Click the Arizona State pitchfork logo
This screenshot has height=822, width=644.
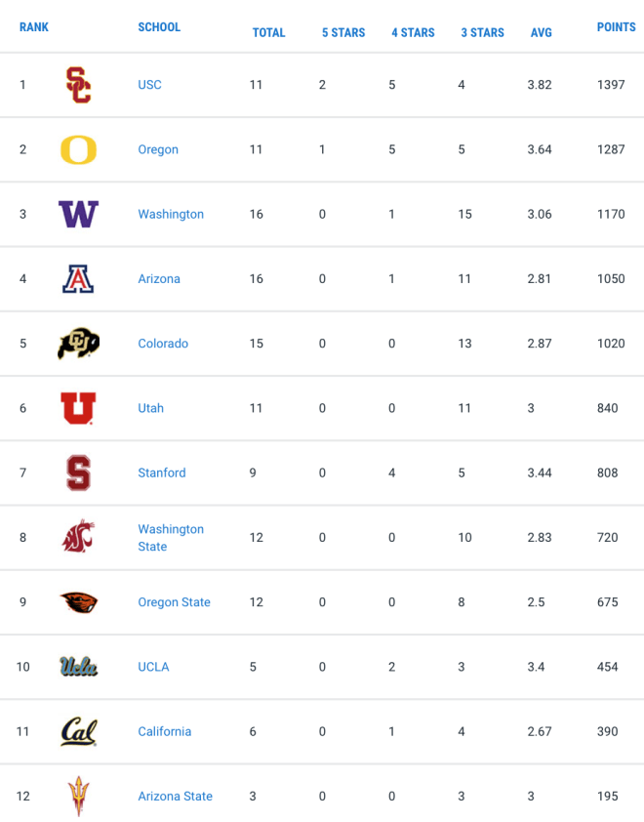coord(79,796)
